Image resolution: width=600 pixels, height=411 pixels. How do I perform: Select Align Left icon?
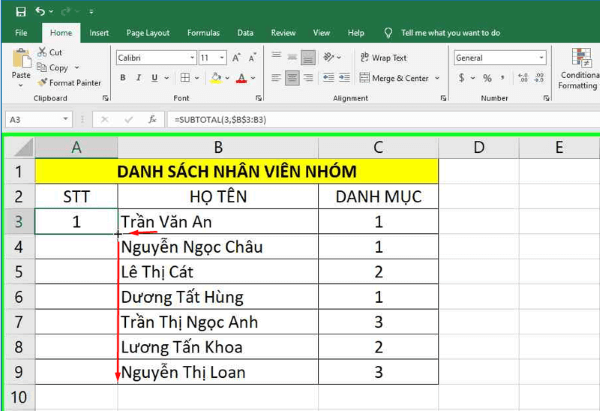coord(276,78)
